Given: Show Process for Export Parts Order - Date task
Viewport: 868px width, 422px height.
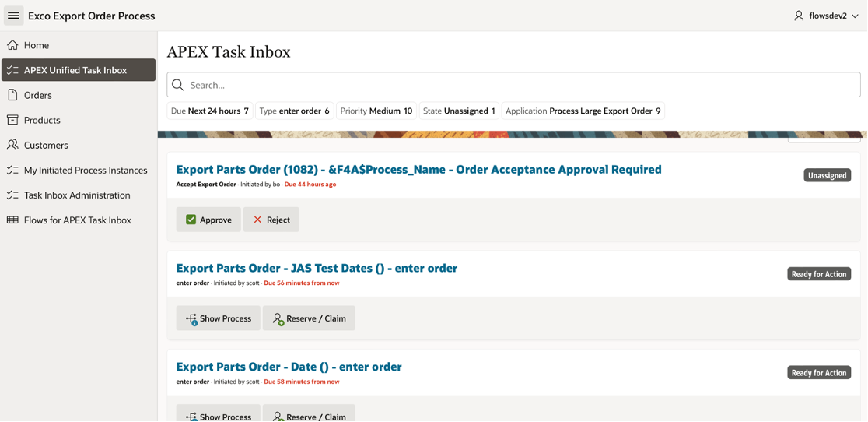Looking at the screenshot, I should point(218,414).
